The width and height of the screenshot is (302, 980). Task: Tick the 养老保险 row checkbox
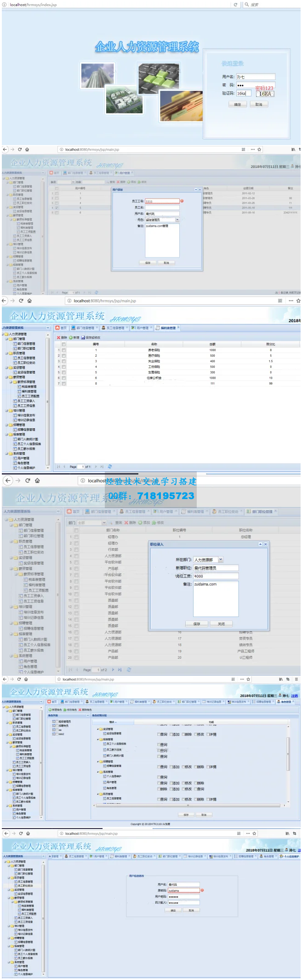pyautogui.click(x=64, y=350)
